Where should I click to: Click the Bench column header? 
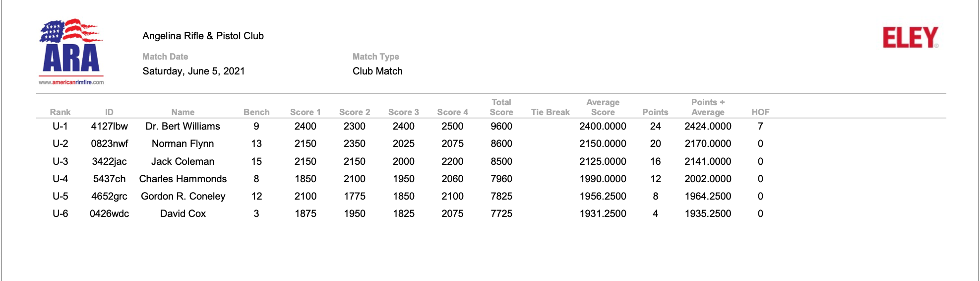[256, 112]
